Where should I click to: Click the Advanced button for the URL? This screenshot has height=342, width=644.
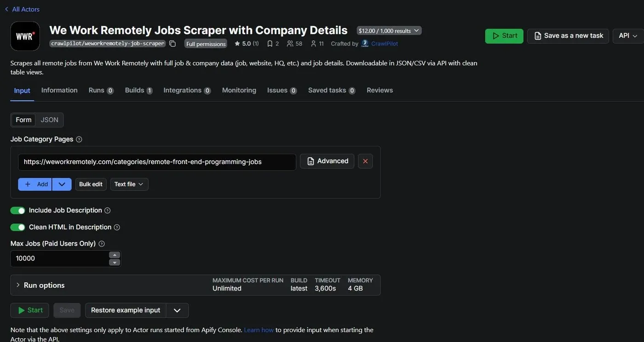327,161
